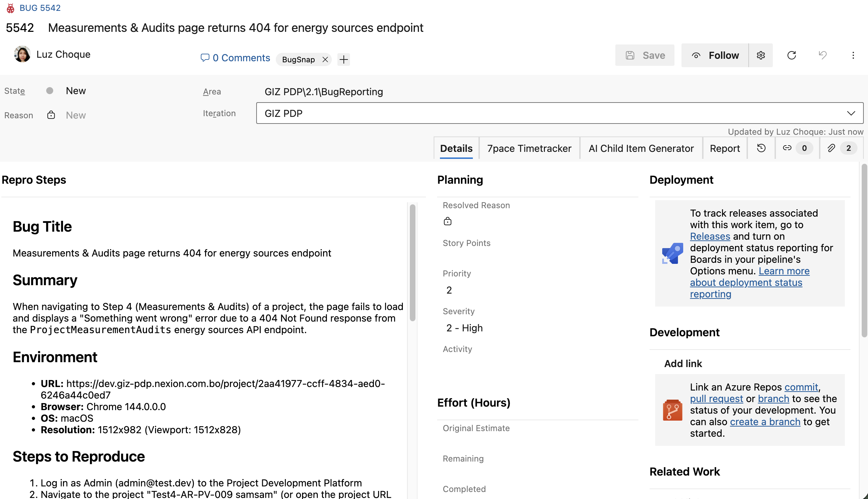
Task: Open the Links tab icon
Action: coord(797,148)
